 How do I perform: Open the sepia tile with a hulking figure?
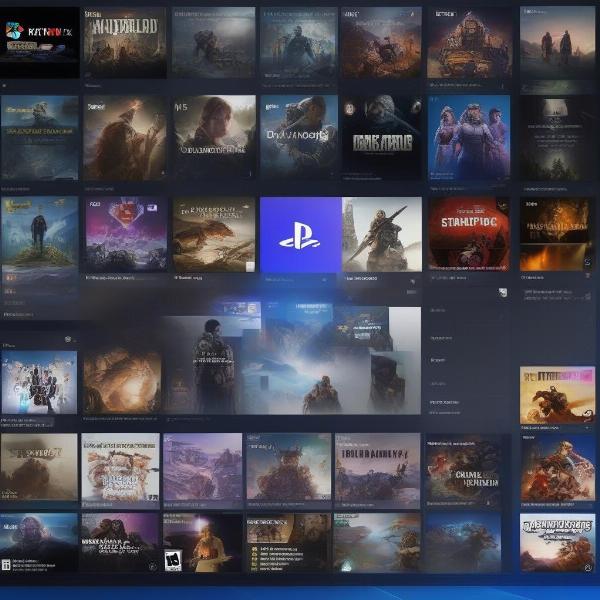click(39, 467)
